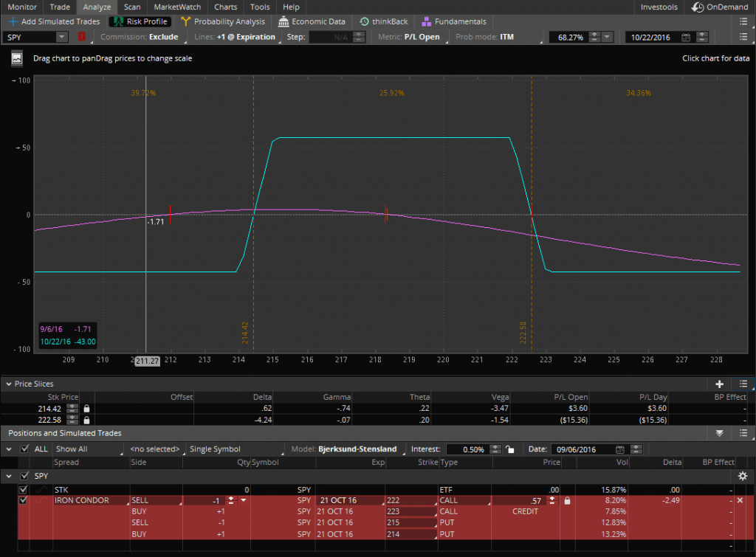756x557 pixels.
Task: Open thinkBack subtab
Action: pos(384,21)
